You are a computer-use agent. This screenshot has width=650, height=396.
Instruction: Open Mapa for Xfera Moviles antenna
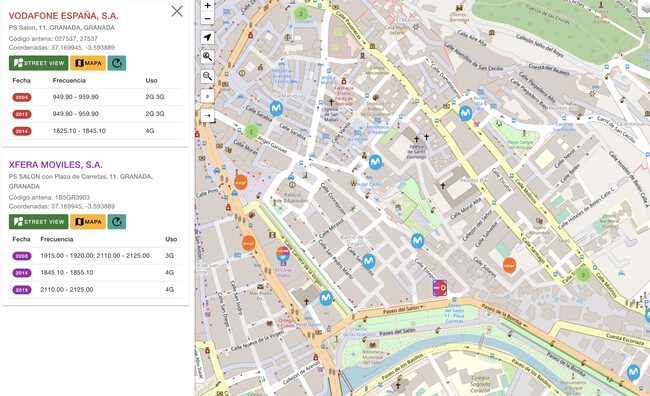[x=88, y=222]
